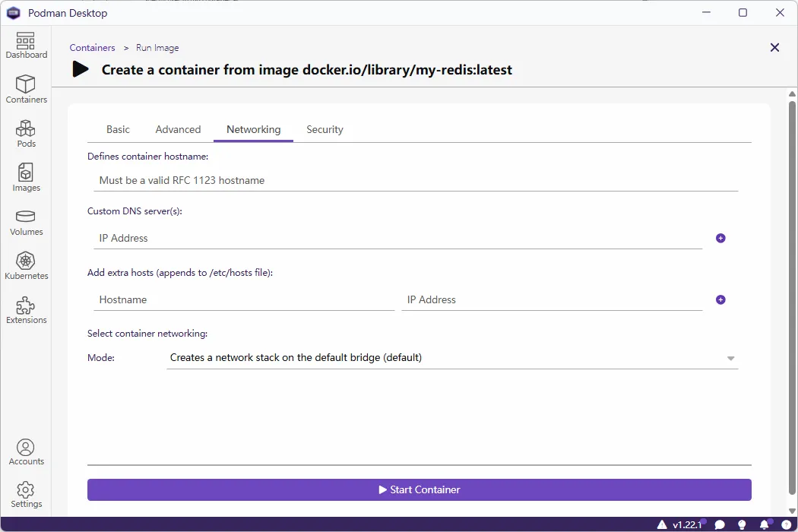Click the Start Container button

419,489
